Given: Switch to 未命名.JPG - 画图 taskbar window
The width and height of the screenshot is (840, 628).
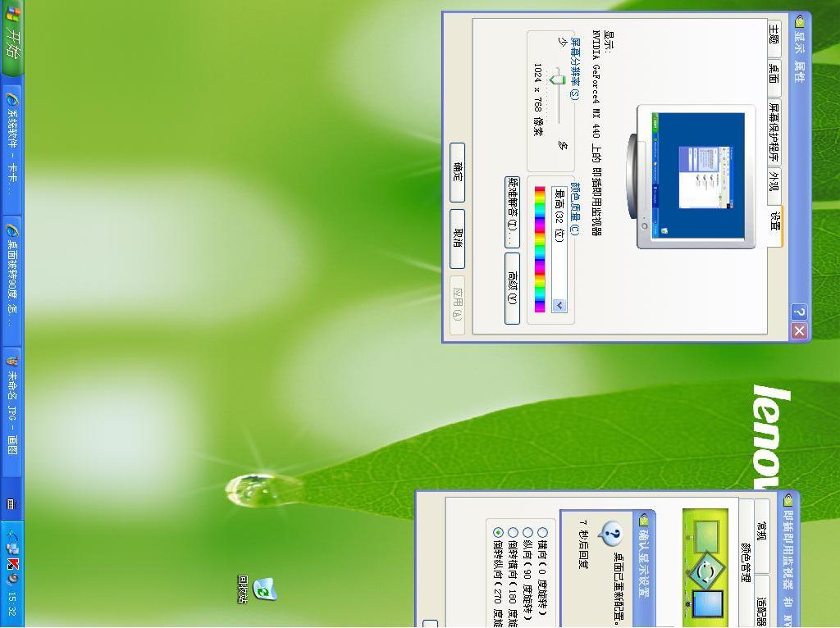Looking at the screenshot, I should coord(11,410).
